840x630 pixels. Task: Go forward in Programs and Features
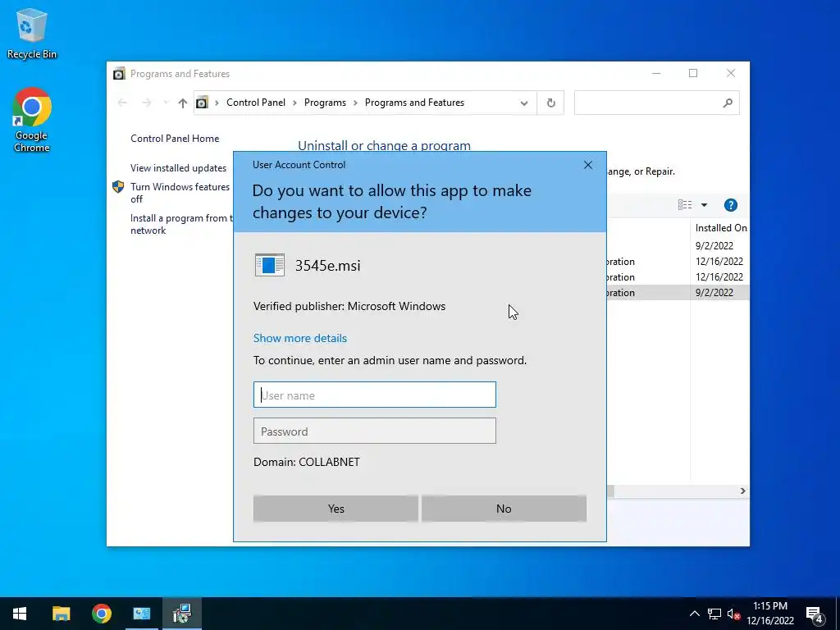[146, 103]
